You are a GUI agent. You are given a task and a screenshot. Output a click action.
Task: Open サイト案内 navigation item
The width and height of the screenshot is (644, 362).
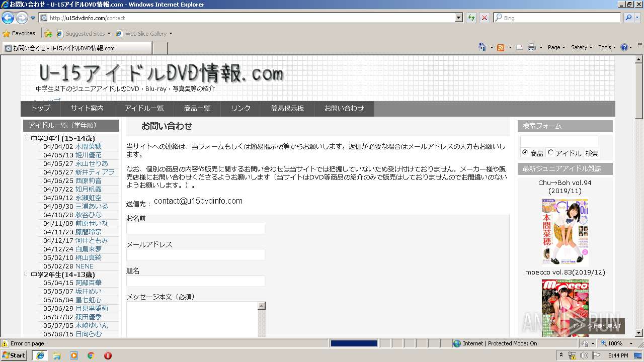click(87, 109)
